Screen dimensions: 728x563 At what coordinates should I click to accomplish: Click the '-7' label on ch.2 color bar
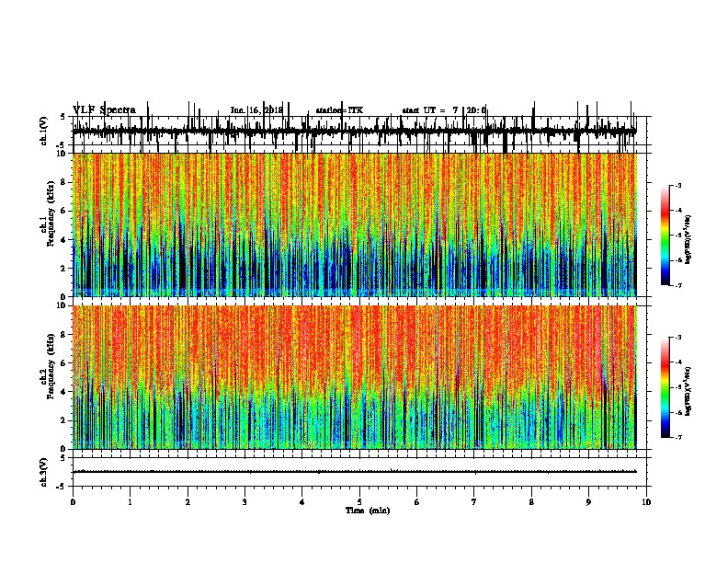point(678,437)
